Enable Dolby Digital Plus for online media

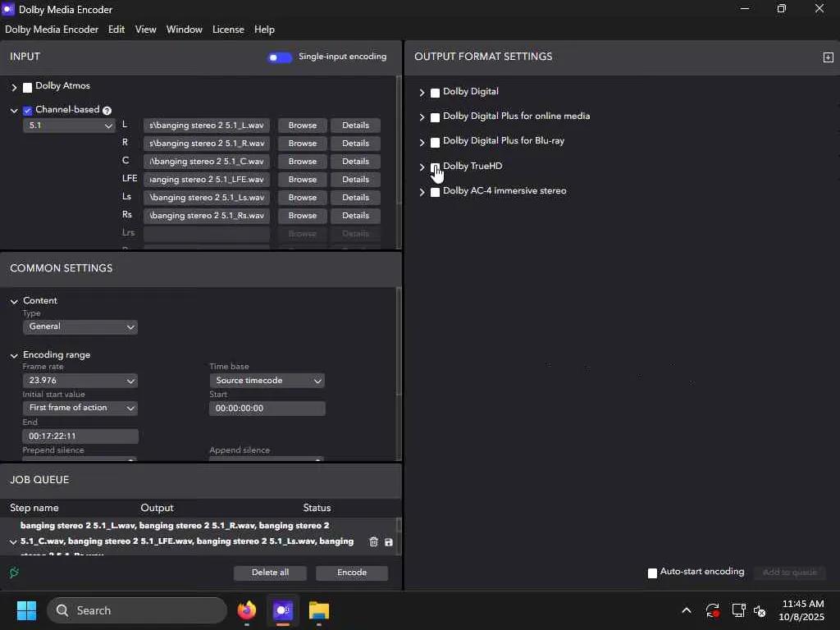(x=435, y=117)
